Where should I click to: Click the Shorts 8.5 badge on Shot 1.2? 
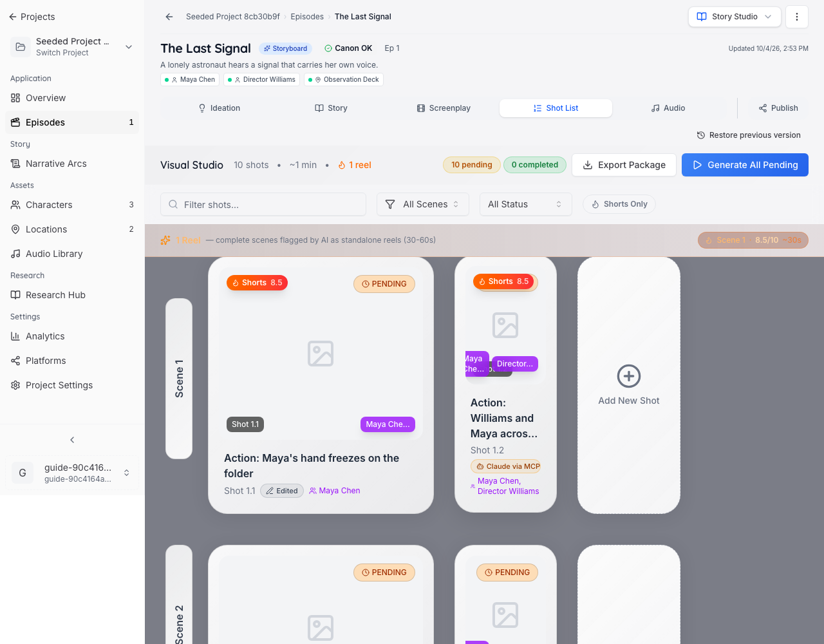[x=503, y=281]
